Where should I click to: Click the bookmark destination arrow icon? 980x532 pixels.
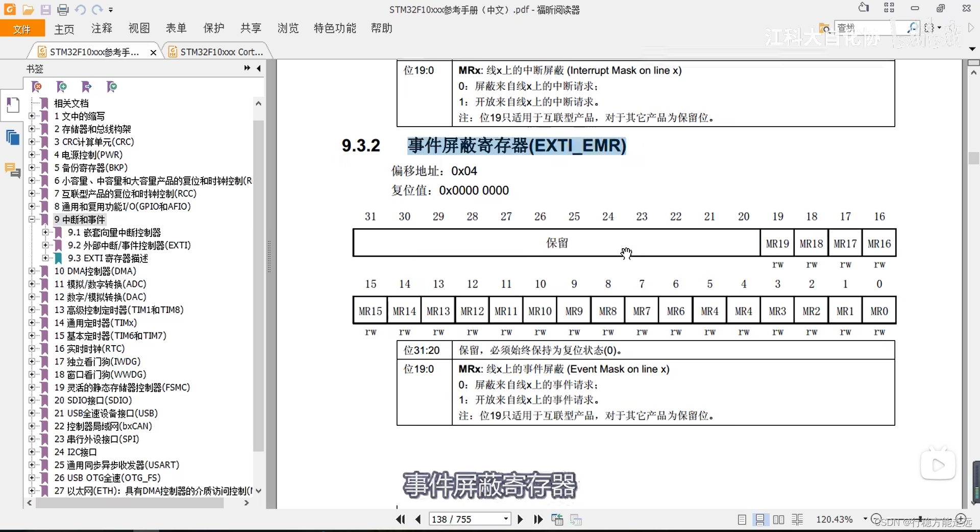86,87
